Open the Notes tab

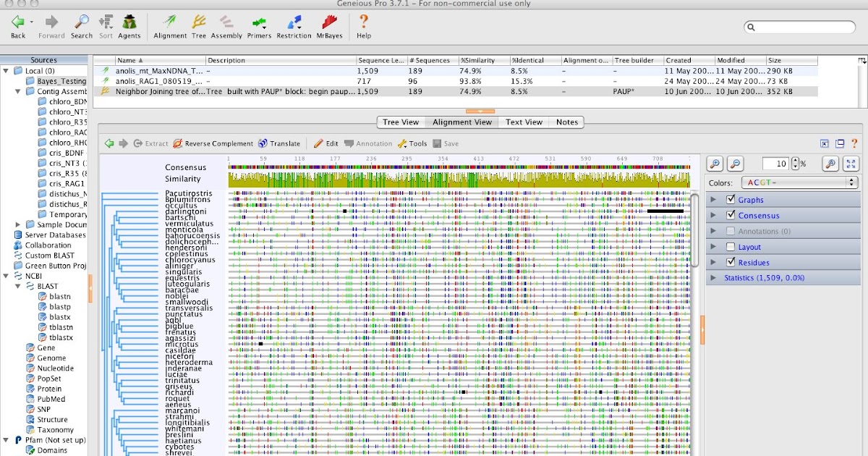(566, 122)
